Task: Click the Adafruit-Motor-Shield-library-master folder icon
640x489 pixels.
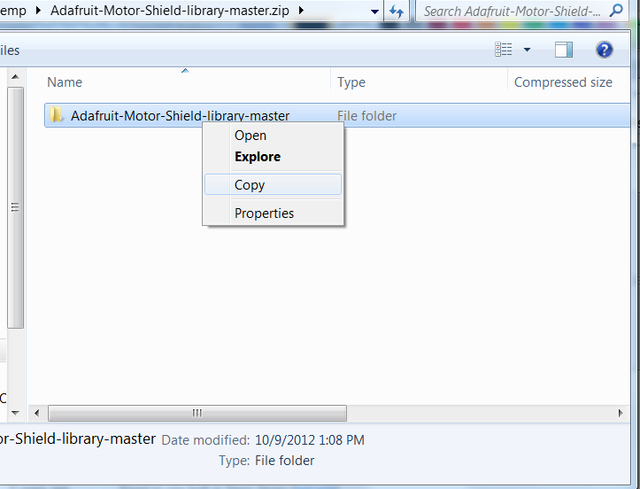Action: [x=57, y=116]
